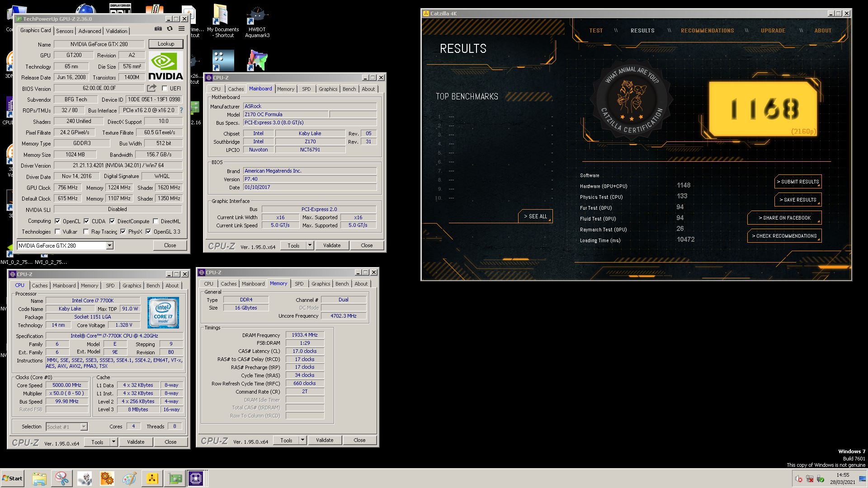Click the four-dots desktop shortcut icon

(223, 61)
